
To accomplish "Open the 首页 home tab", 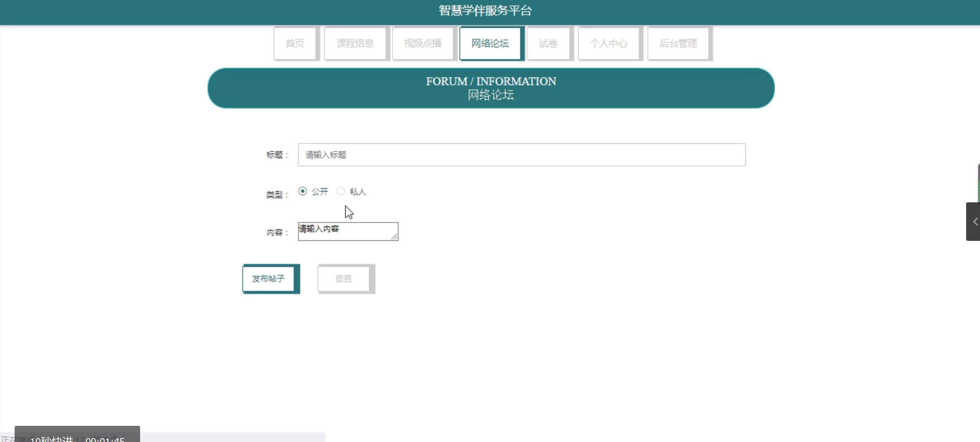I will [295, 43].
